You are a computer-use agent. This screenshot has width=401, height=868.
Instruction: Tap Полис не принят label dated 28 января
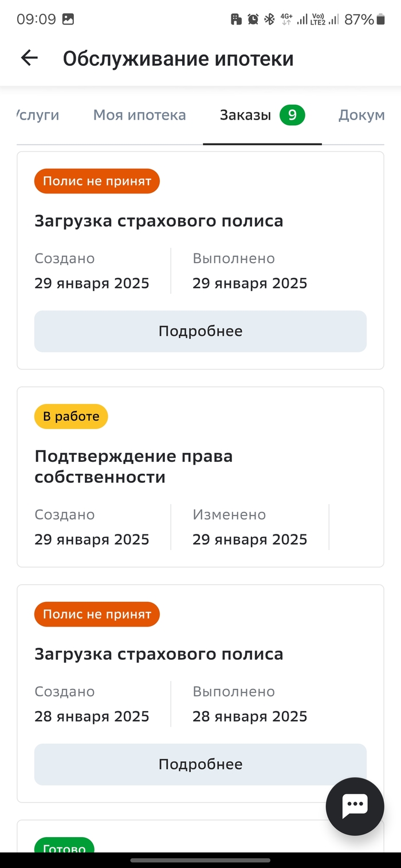pos(97,615)
